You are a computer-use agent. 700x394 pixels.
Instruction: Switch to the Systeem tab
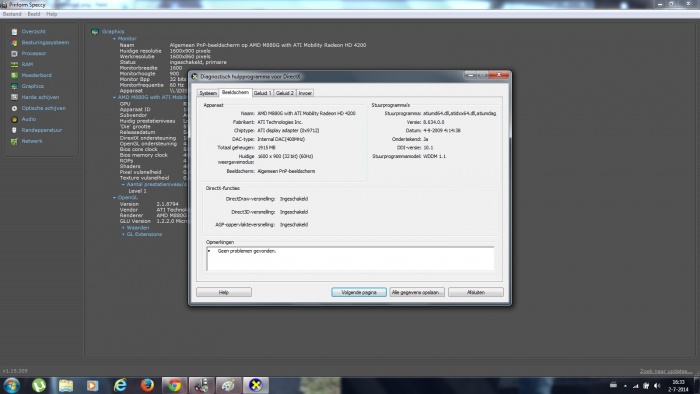pyautogui.click(x=208, y=93)
